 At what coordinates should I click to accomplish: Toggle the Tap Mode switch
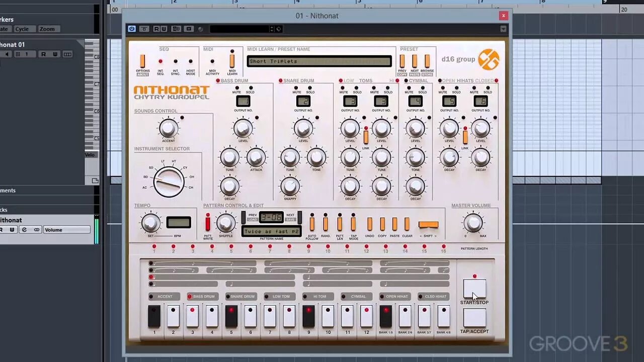tap(353, 224)
